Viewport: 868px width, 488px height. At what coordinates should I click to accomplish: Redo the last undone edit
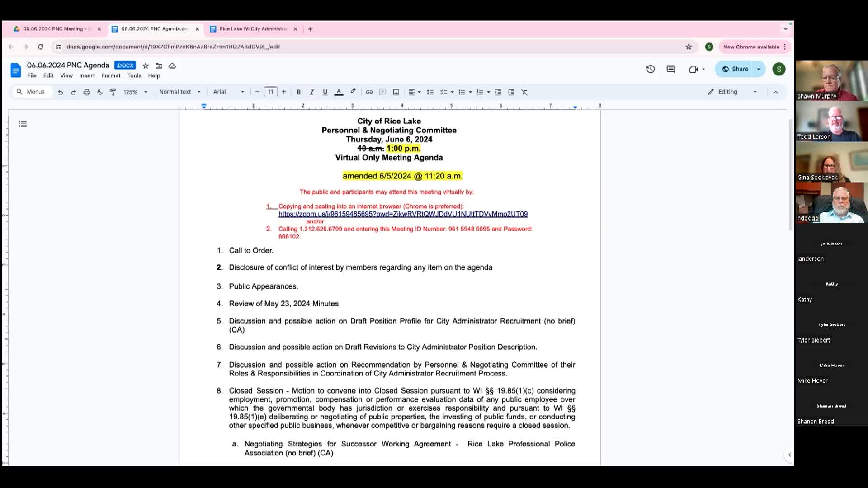73,92
